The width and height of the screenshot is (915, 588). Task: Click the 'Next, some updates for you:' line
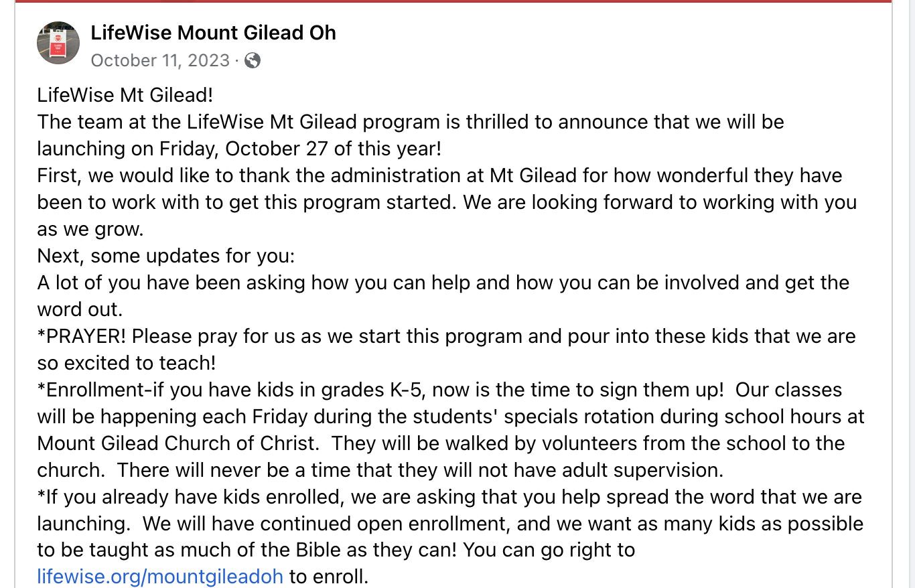165,256
